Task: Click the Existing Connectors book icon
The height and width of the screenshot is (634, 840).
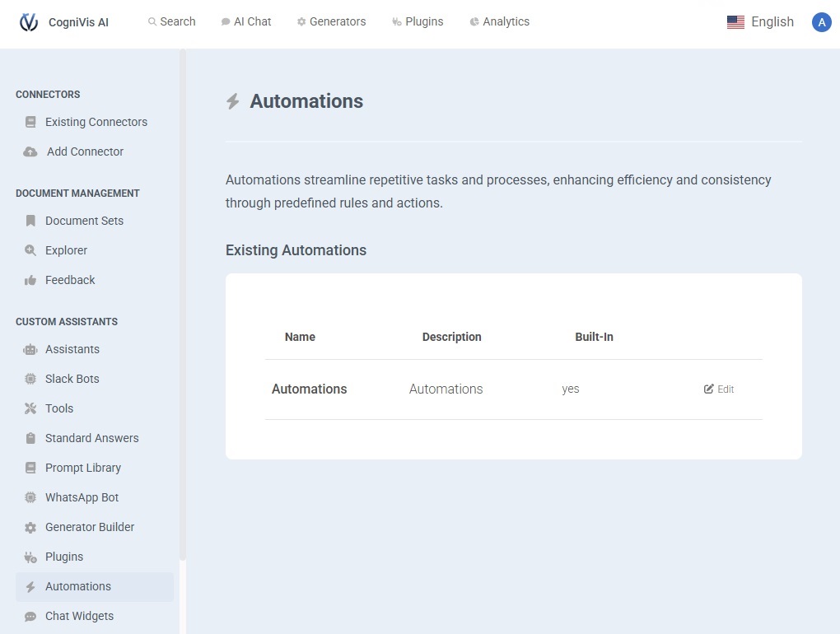Action: click(30, 122)
